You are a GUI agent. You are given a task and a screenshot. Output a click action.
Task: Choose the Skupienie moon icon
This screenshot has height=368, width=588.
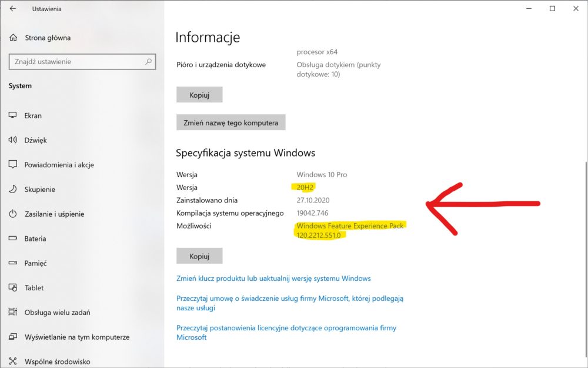(x=13, y=189)
